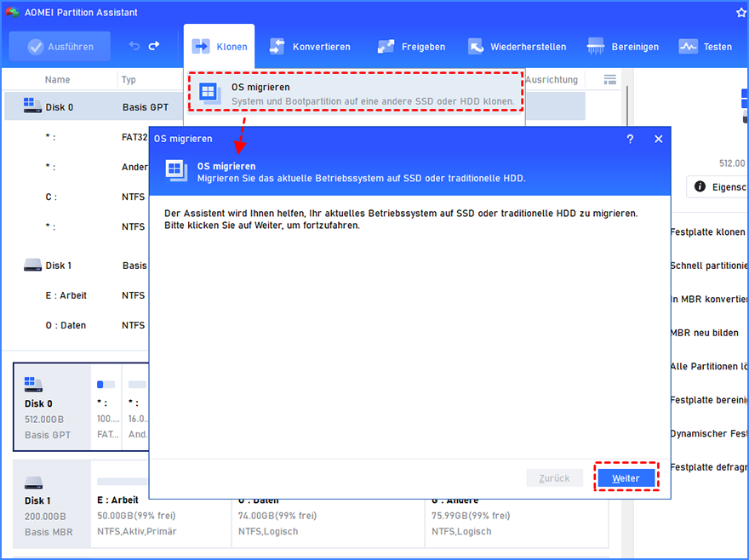Image resolution: width=749 pixels, height=560 pixels.
Task: Click the Disk 0 Windows drive icon in list
Action: (x=32, y=106)
